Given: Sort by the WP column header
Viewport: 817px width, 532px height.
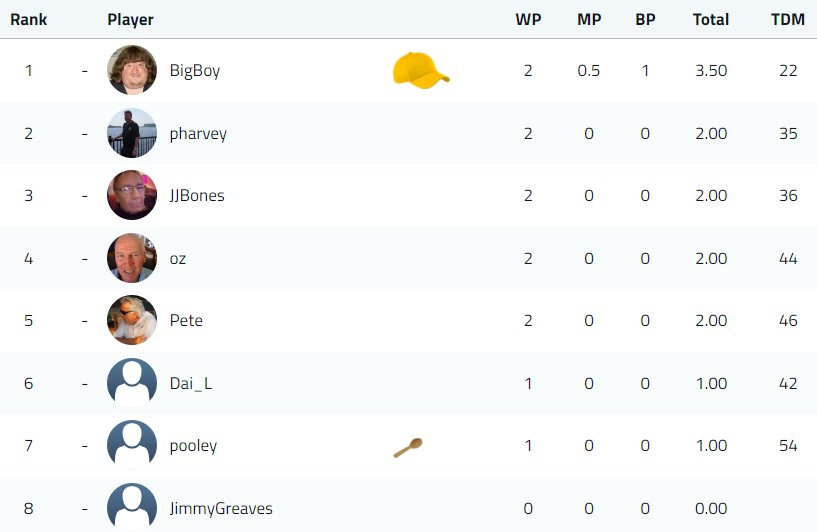Looking at the screenshot, I should pos(528,20).
